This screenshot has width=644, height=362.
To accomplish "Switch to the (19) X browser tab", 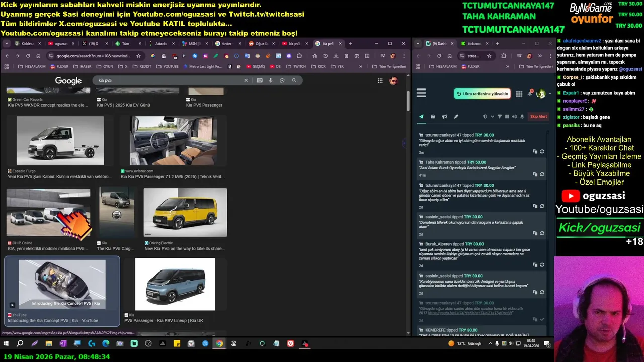I will pos(96,44).
